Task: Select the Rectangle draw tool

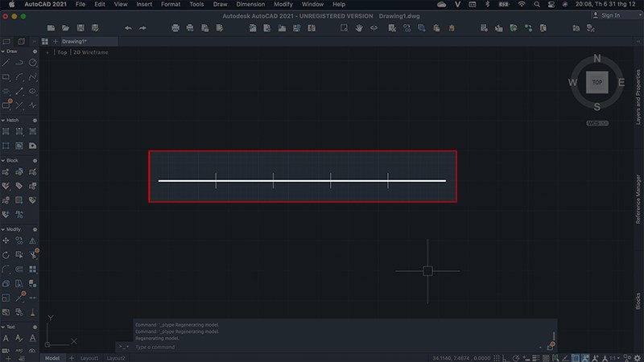Action: coord(6,76)
